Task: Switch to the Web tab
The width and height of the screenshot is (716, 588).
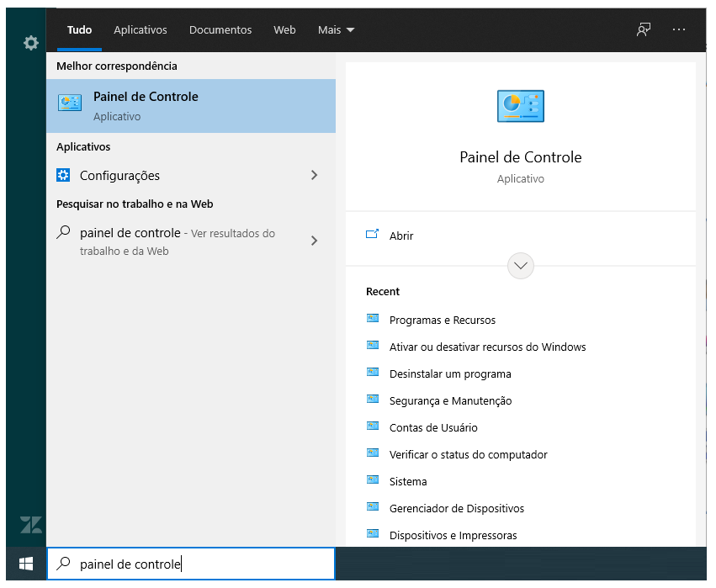Action: pos(284,30)
